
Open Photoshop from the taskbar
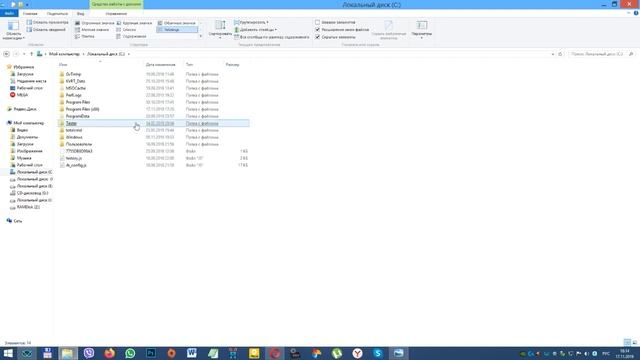(x=151, y=353)
